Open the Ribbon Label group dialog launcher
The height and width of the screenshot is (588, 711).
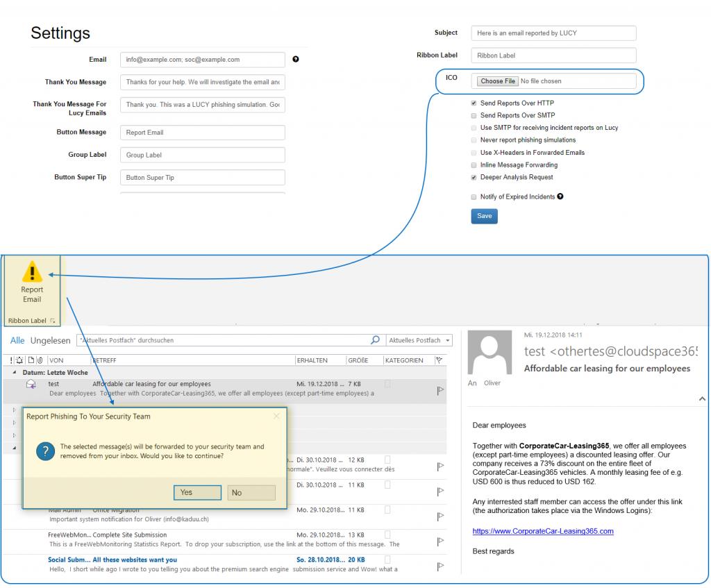click(x=53, y=321)
